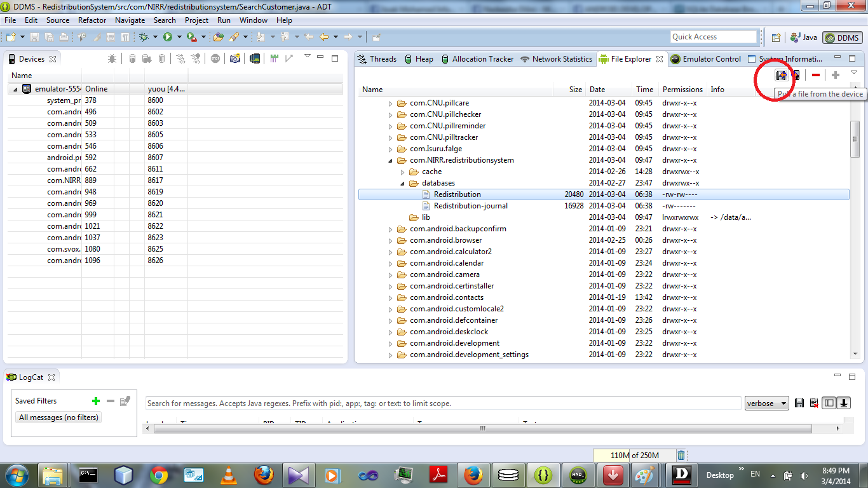Click Dump View Hierarchy icon in Devices
Image resolution: width=868 pixels, height=488 pixels.
(255, 58)
